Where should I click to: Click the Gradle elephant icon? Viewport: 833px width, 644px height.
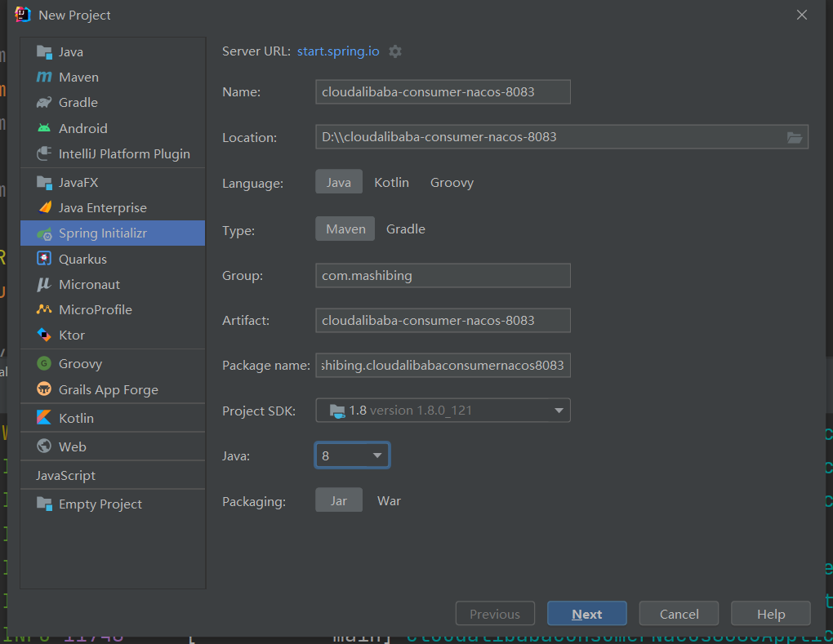point(44,103)
